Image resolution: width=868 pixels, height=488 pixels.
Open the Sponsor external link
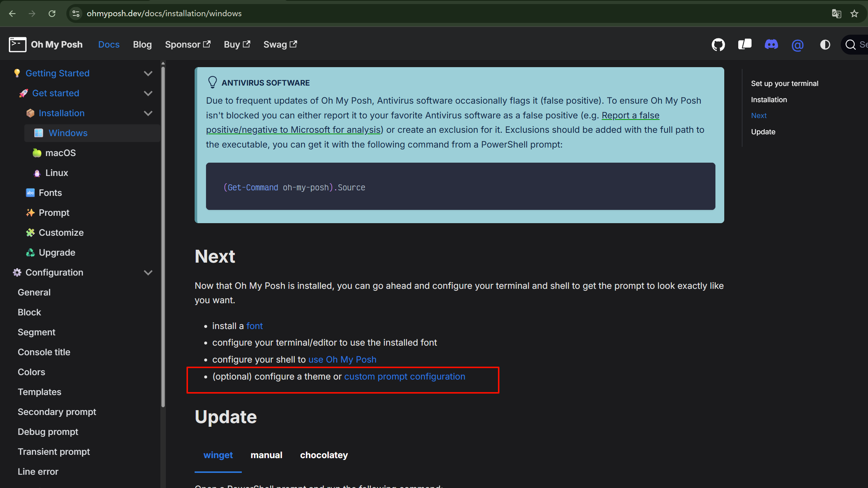(188, 45)
